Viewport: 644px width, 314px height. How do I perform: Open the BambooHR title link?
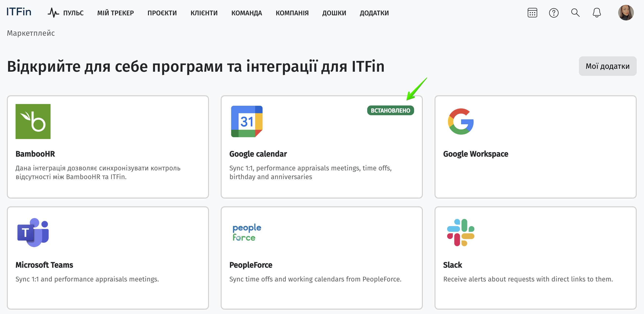point(35,154)
